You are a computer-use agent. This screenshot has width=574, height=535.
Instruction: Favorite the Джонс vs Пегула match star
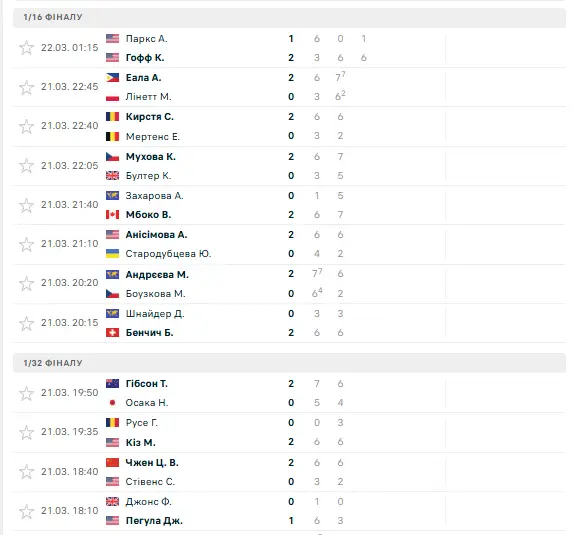click(26, 512)
